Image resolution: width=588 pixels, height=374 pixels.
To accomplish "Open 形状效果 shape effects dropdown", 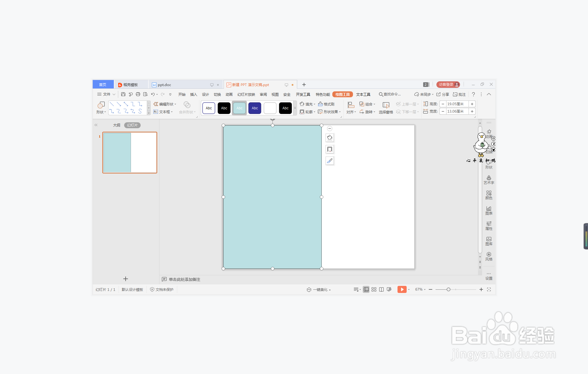I will tap(329, 112).
